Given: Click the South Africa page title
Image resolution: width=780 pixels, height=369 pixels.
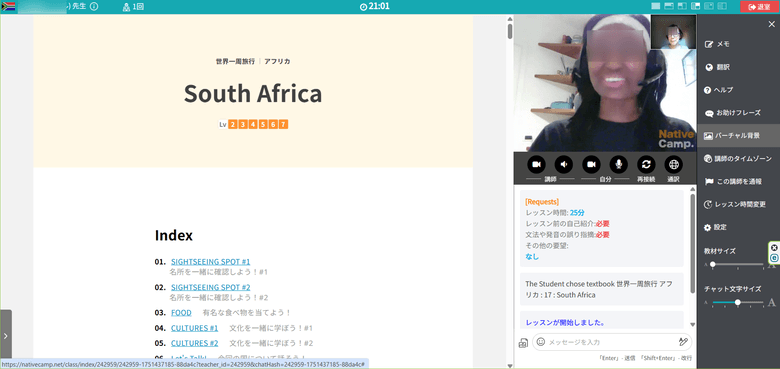Looking at the screenshot, I should coord(253,93).
